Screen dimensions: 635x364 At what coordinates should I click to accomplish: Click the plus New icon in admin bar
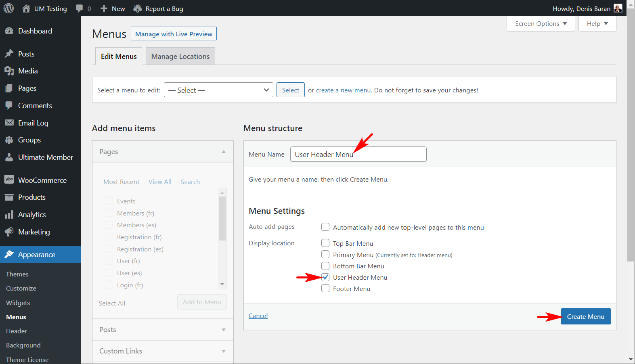pyautogui.click(x=104, y=8)
